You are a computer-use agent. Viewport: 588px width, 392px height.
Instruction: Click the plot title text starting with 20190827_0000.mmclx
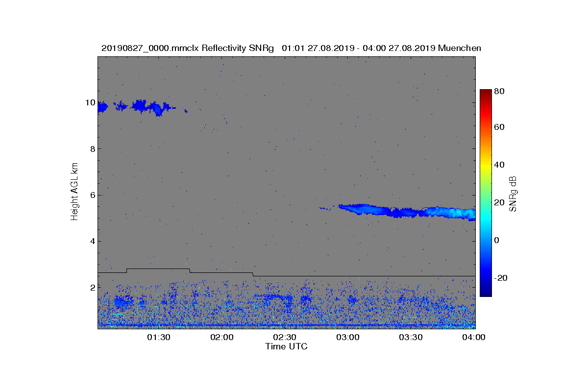click(291, 48)
